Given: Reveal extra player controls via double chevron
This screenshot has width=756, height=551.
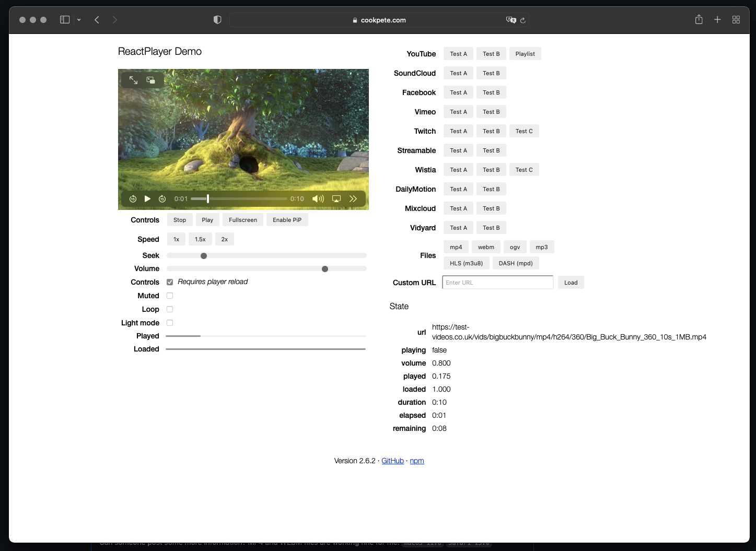Looking at the screenshot, I should tap(353, 198).
